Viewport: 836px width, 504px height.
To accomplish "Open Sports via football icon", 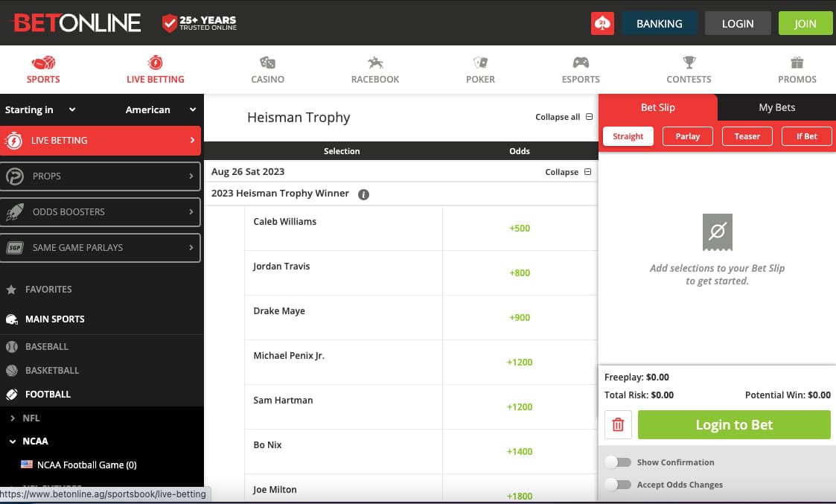I will (43, 63).
